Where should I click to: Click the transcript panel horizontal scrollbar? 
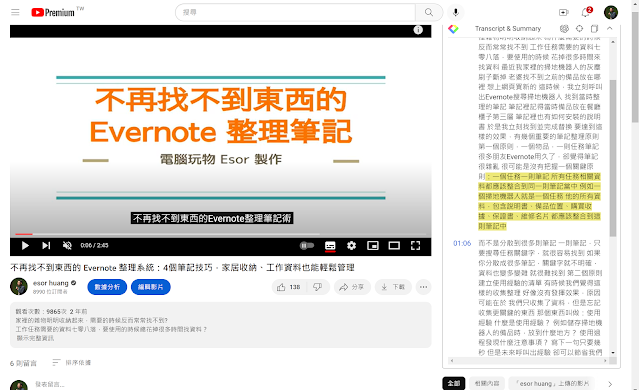click(530, 361)
